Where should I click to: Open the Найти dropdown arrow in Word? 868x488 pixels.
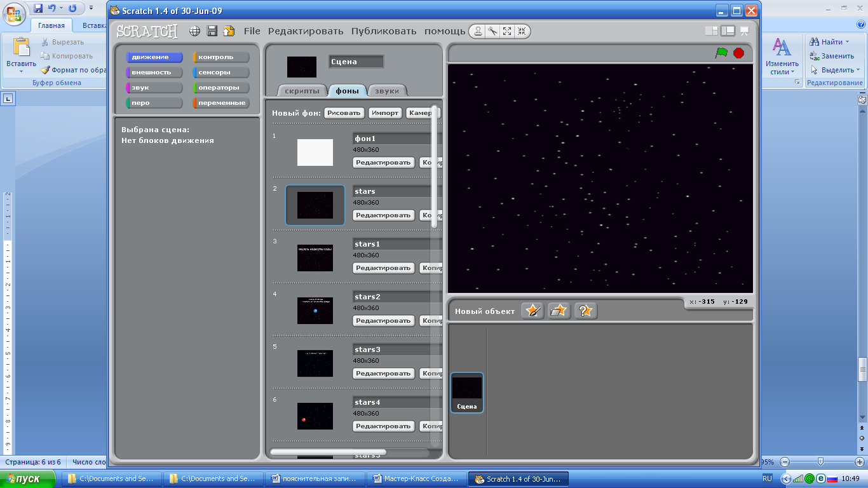click(848, 42)
